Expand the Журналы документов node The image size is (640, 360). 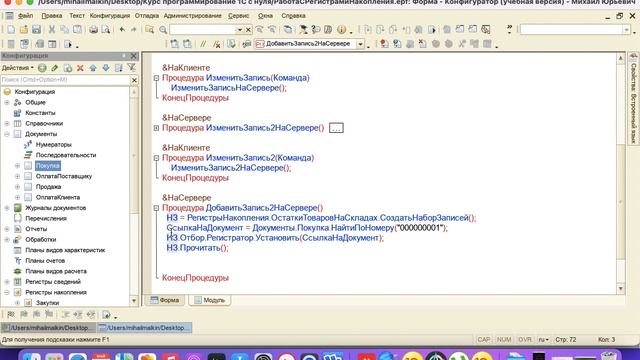pos(7,208)
